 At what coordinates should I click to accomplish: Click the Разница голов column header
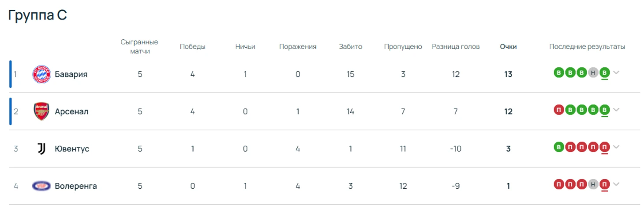pos(456,46)
